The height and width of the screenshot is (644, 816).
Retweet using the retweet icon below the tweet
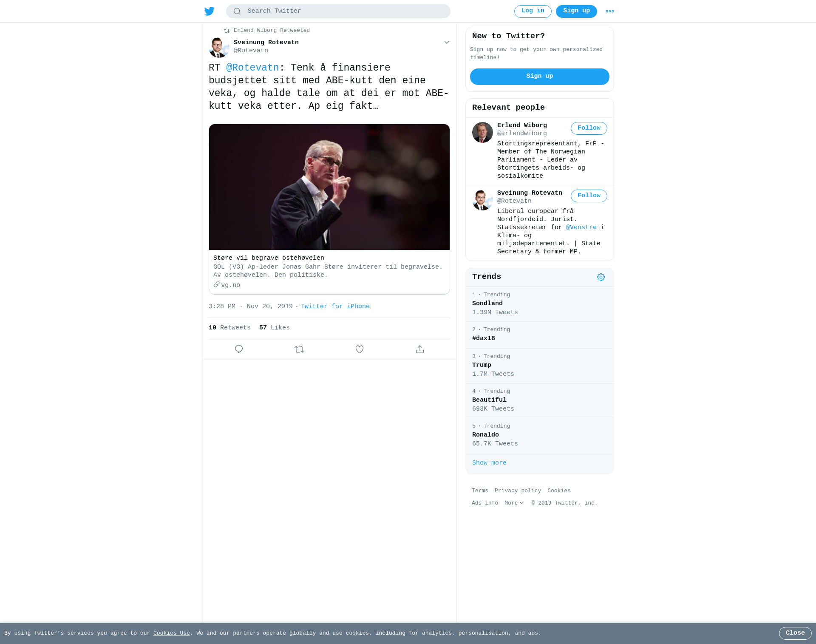[x=299, y=349]
